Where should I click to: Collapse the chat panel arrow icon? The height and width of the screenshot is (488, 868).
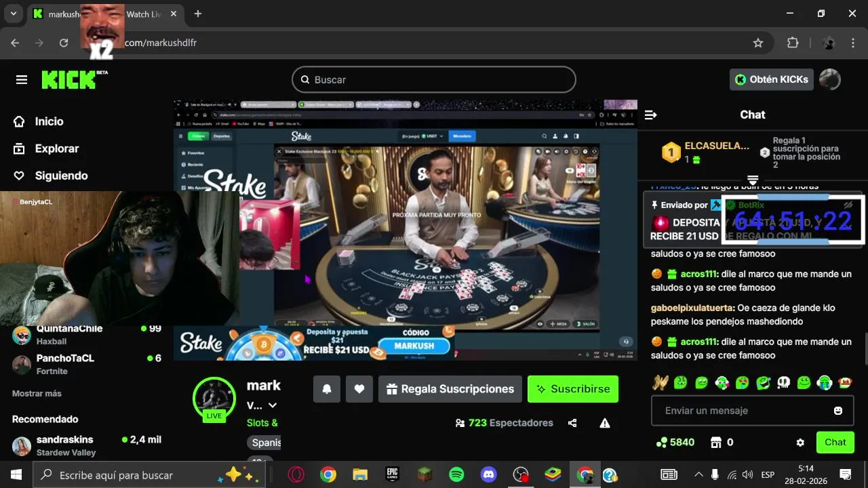tap(651, 115)
